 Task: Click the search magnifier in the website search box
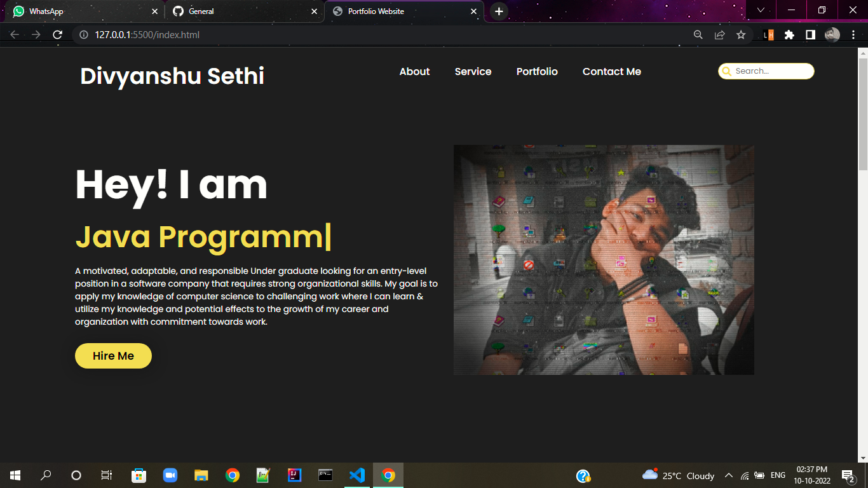click(726, 71)
